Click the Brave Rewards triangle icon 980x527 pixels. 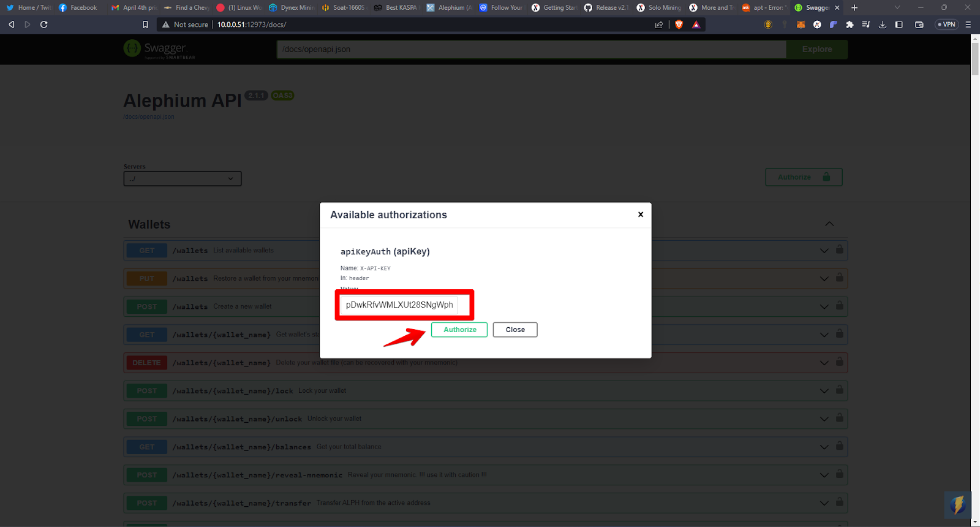(696, 25)
